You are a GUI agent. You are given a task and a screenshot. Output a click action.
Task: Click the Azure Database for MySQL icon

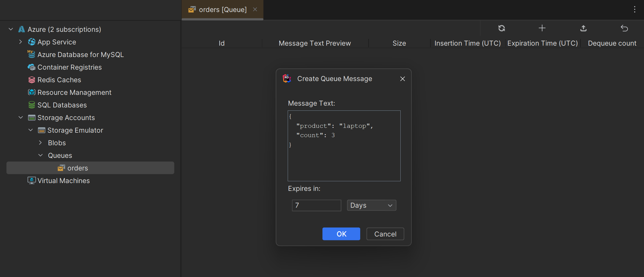click(31, 54)
